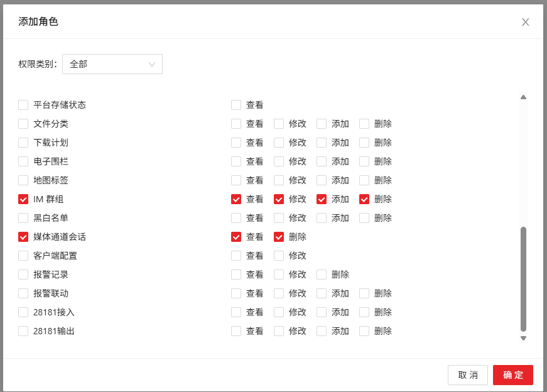Click the 确定 button
The image size is (547, 392).
click(x=512, y=375)
